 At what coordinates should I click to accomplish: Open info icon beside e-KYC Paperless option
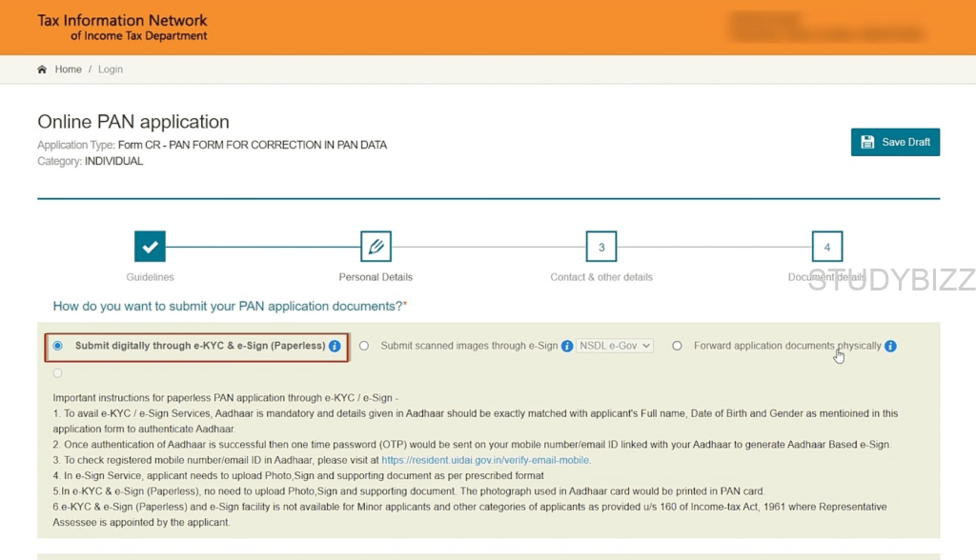335,347
